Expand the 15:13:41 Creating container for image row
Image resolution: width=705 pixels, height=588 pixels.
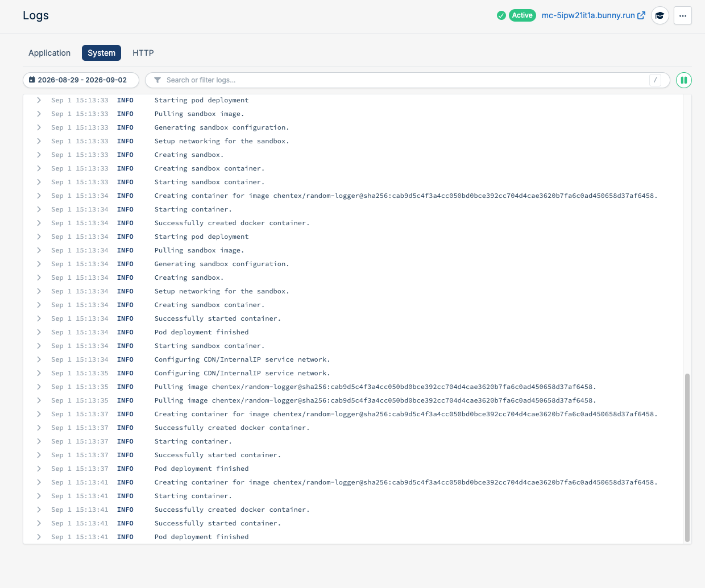pos(39,482)
